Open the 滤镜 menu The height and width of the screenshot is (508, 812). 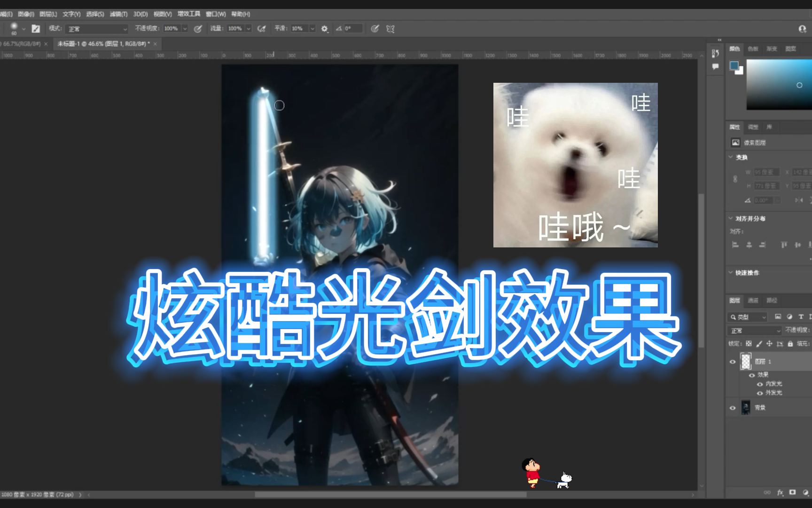(x=118, y=14)
